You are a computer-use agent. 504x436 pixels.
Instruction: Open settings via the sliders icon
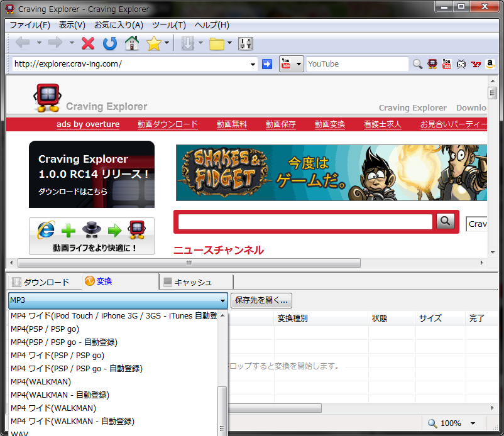click(x=246, y=44)
